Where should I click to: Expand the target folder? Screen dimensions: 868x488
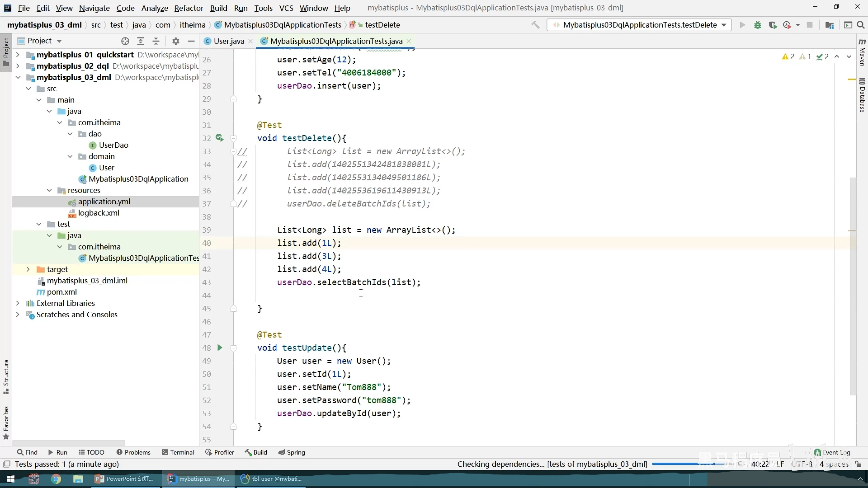(28, 269)
